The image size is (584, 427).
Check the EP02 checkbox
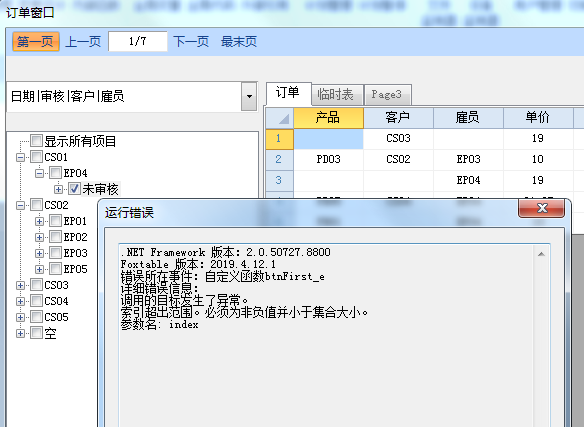tap(55, 237)
